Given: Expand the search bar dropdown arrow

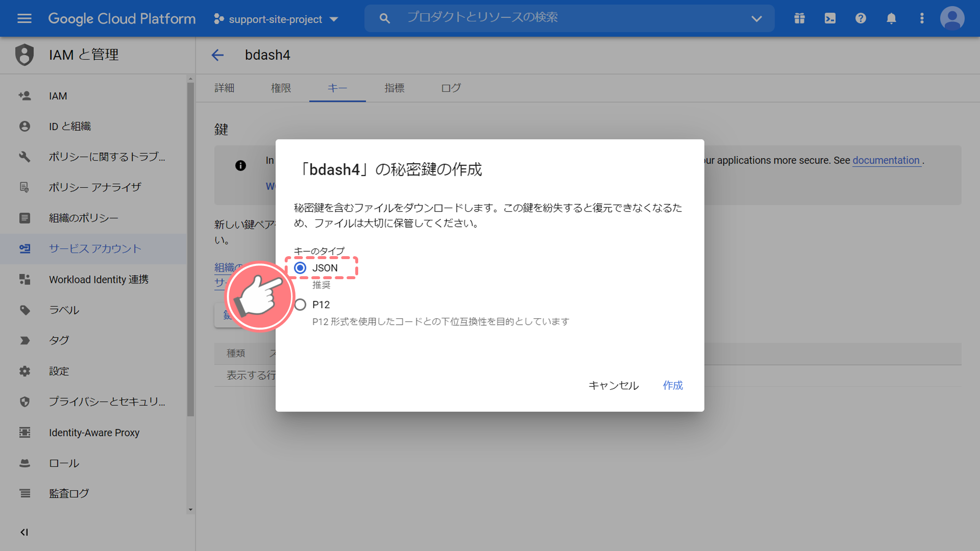Looking at the screenshot, I should [x=757, y=19].
